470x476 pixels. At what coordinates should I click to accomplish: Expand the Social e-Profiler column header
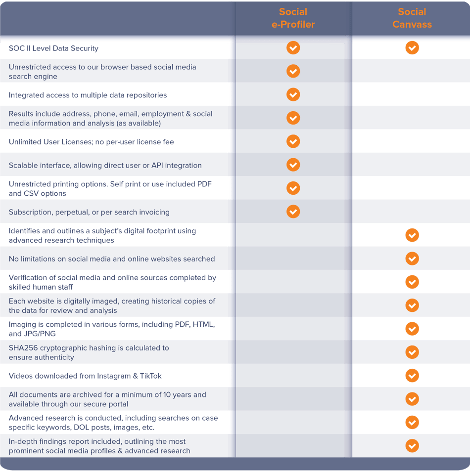point(293,17)
